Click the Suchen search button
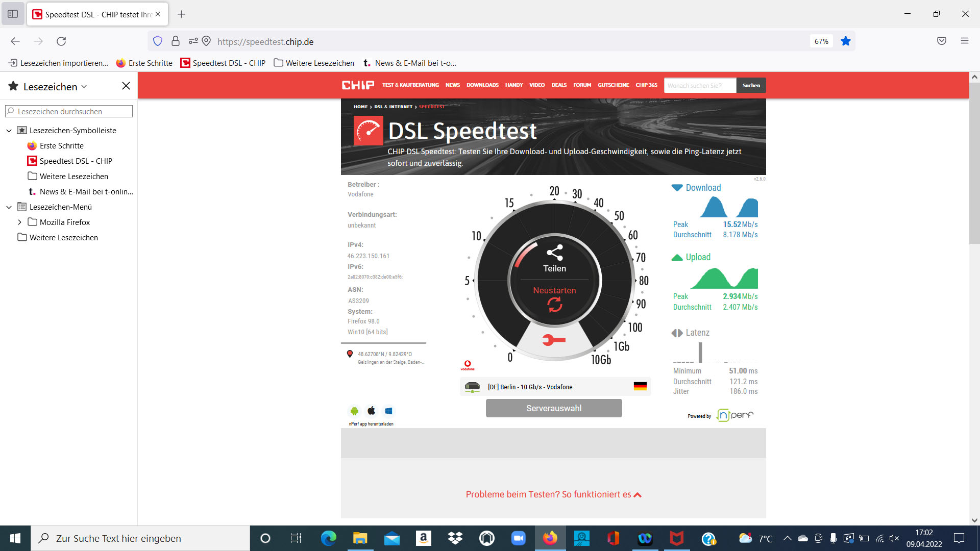 751,85
